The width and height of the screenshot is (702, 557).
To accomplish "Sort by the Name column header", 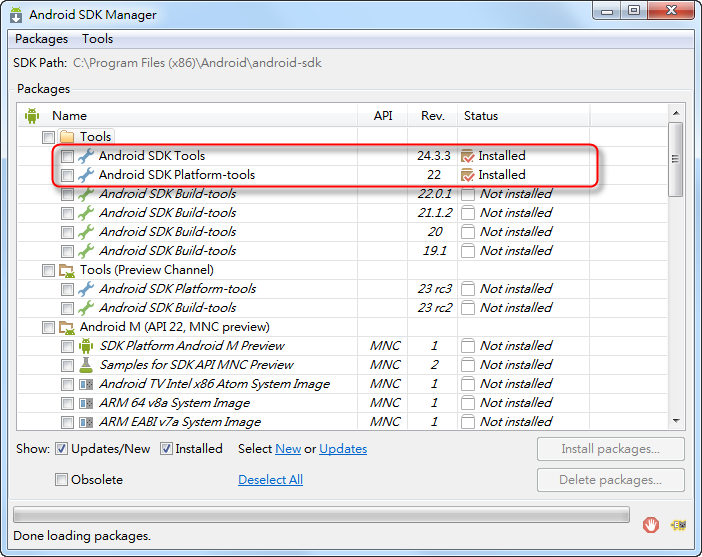I will click(x=188, y=116).
